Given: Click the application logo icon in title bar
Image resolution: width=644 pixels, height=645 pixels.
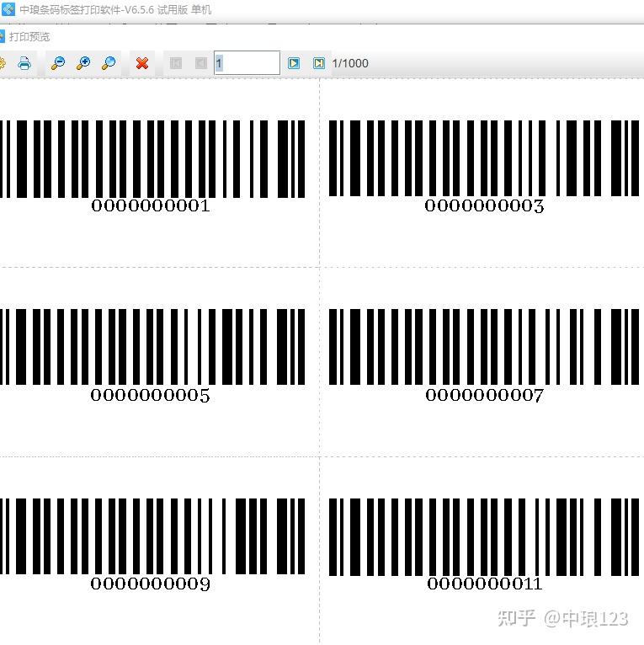Looking at the screenshot, I should (8, 9).
